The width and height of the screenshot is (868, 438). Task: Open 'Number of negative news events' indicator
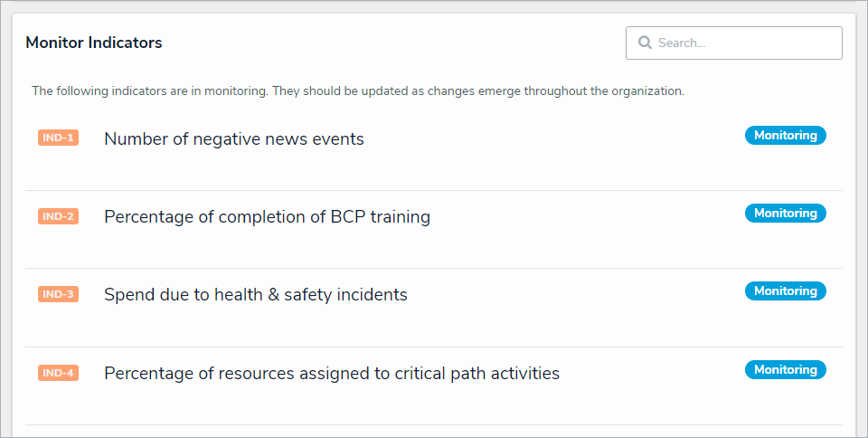pos(234,139)
